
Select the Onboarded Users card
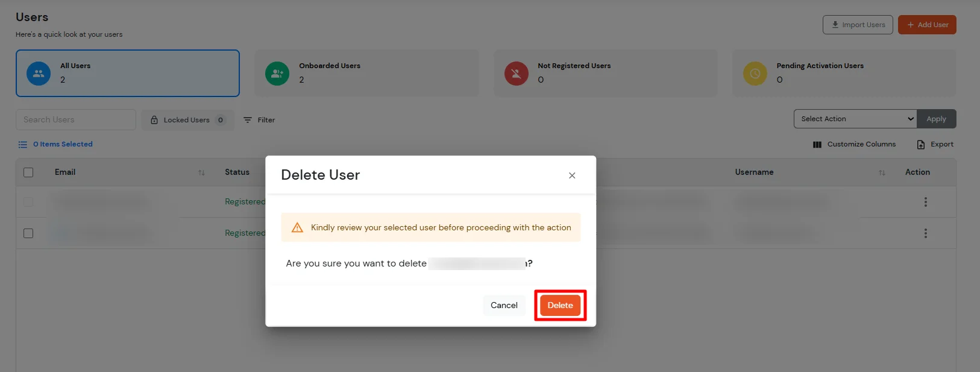pos(366,73)
